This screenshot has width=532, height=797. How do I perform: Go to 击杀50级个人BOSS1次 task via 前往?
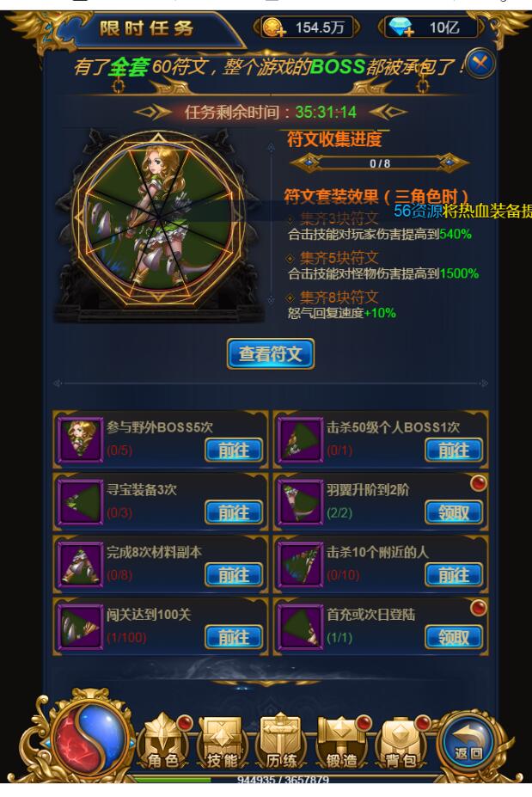pos(453,450)
